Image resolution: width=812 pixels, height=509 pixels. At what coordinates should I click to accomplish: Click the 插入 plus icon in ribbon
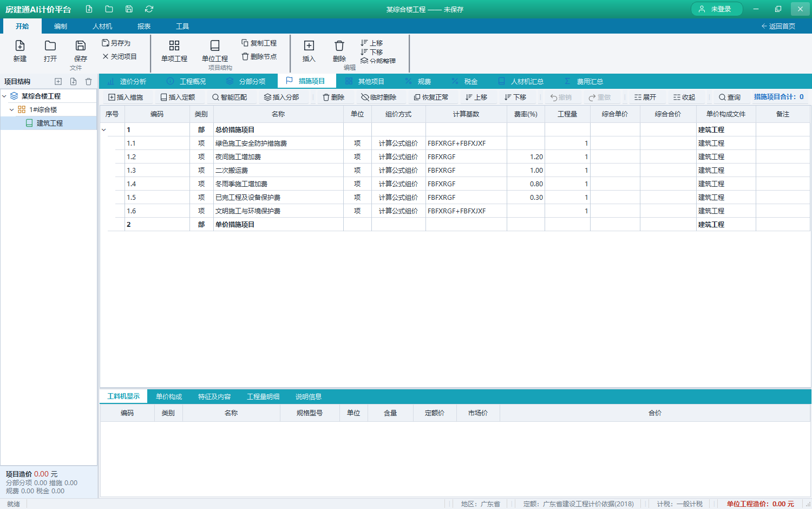[x=309, y=46]
